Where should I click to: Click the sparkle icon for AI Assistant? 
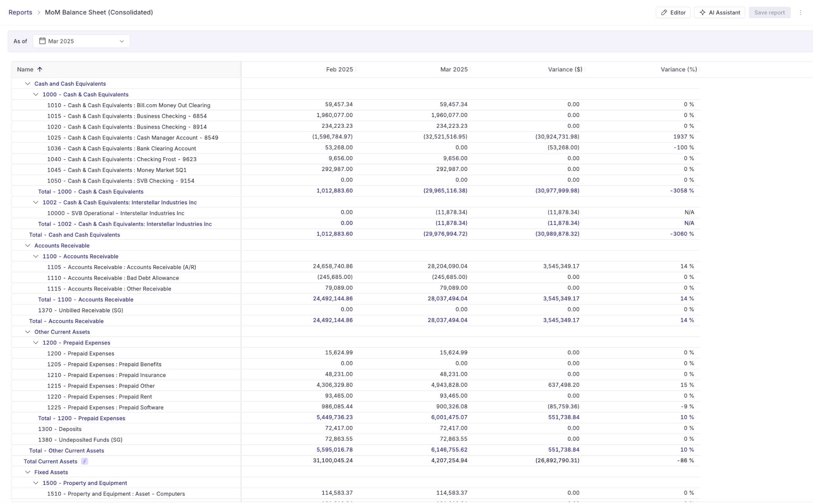point(703,13)
